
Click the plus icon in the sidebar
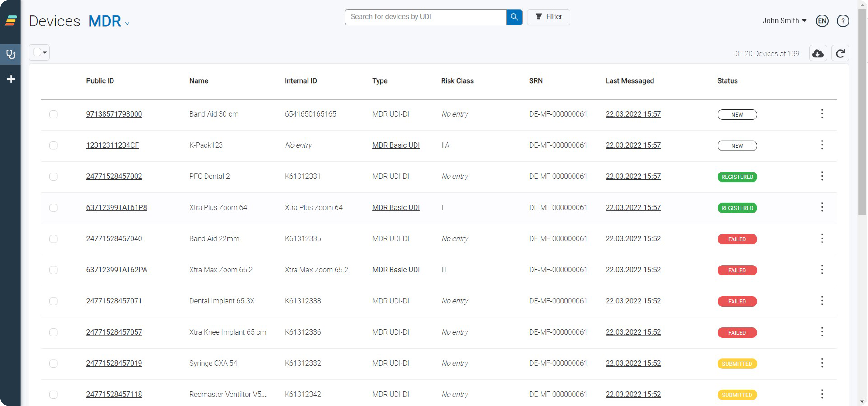11,79
